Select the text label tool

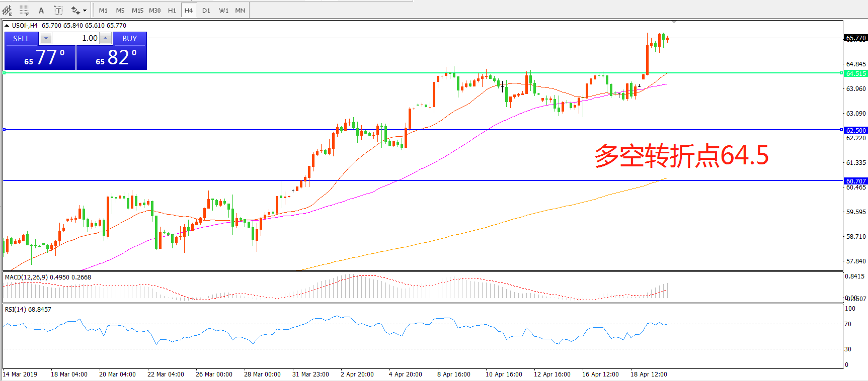click(58, 10)
